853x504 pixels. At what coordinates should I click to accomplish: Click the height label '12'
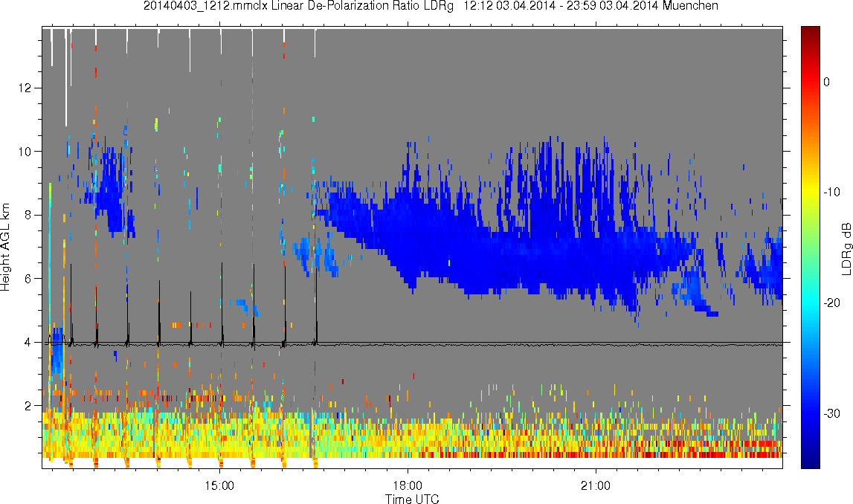(25, 88)
